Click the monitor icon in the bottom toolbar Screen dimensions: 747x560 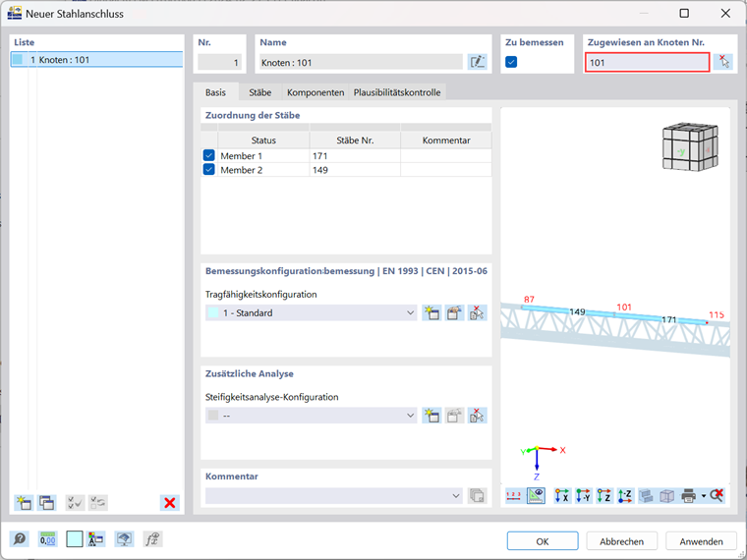click(x=125, y=539)
